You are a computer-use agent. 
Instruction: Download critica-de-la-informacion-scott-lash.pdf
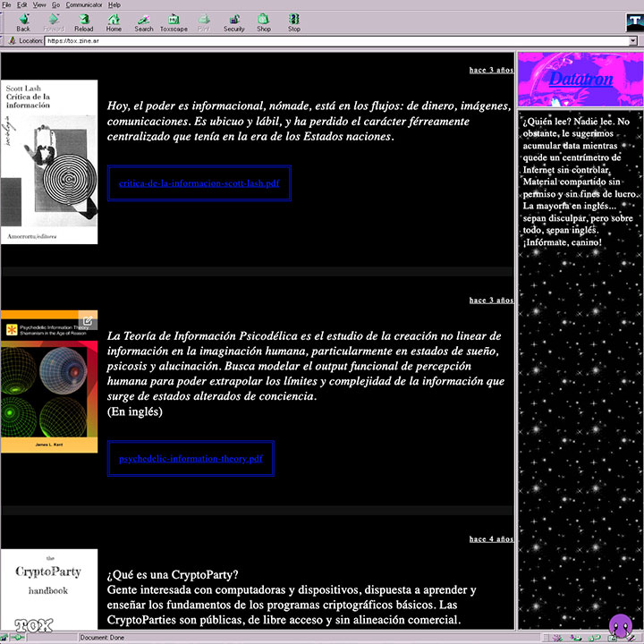(199, 183)
